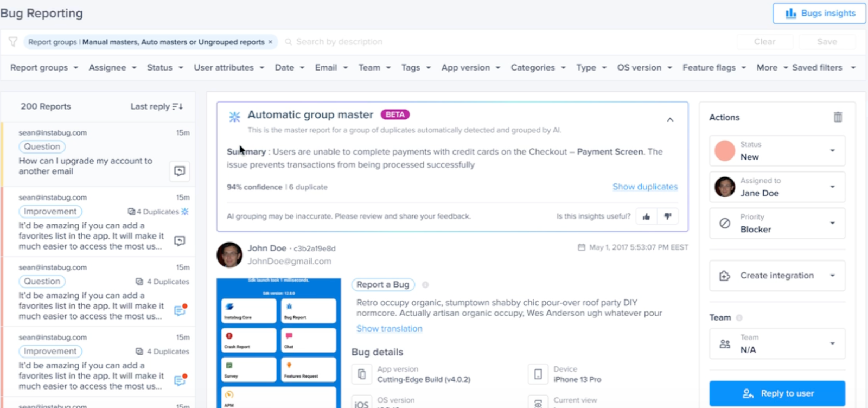Screen dimensions: 868x408
Task: Open Saved filters menu
Action: [824, 68]
